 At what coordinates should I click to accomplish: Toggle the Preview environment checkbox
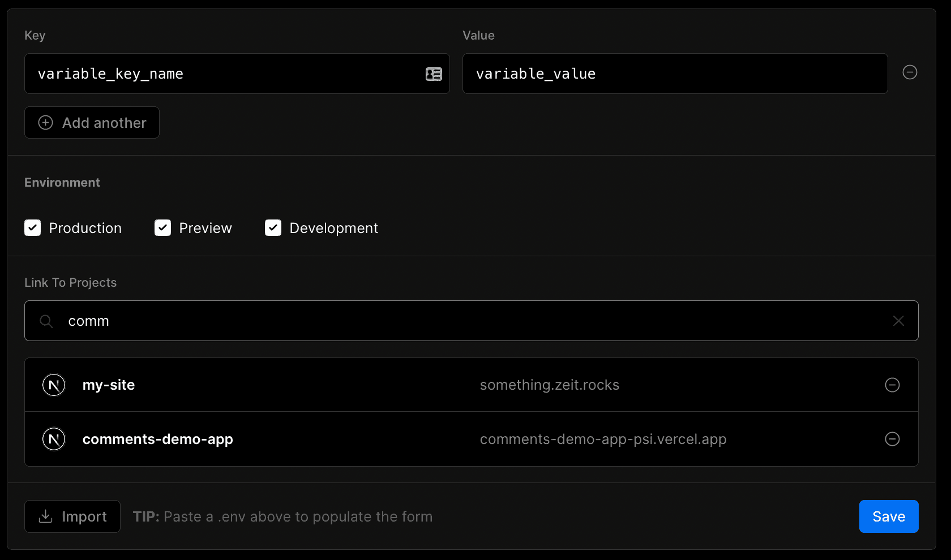(163, 228)
